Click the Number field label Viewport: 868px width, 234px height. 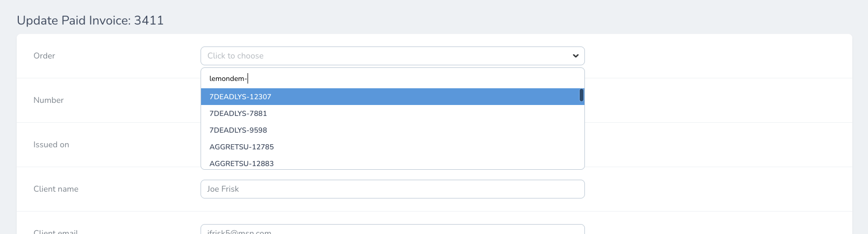click(x=49, y=100)
